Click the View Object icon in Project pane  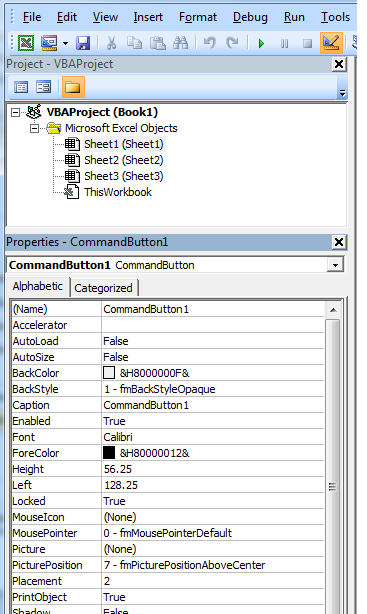[x=43, y=87]
